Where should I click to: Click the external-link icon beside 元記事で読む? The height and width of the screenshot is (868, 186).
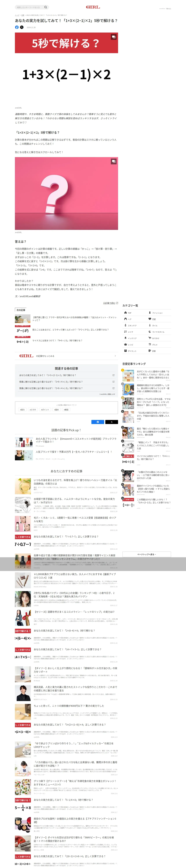click(x=117, y=303)
